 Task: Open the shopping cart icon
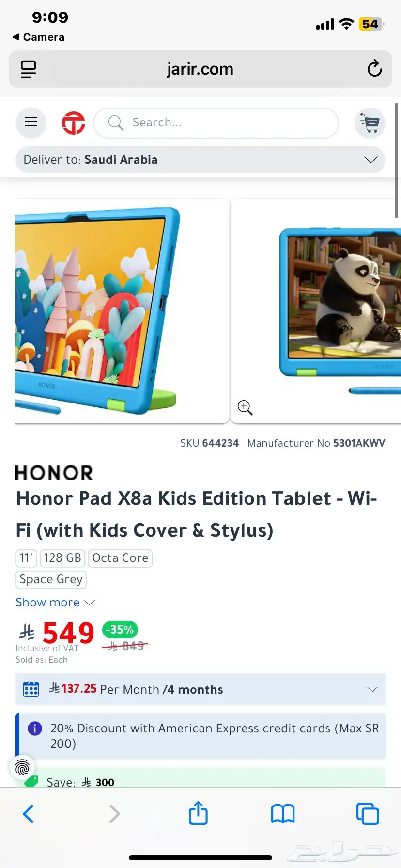pos(370,123)
